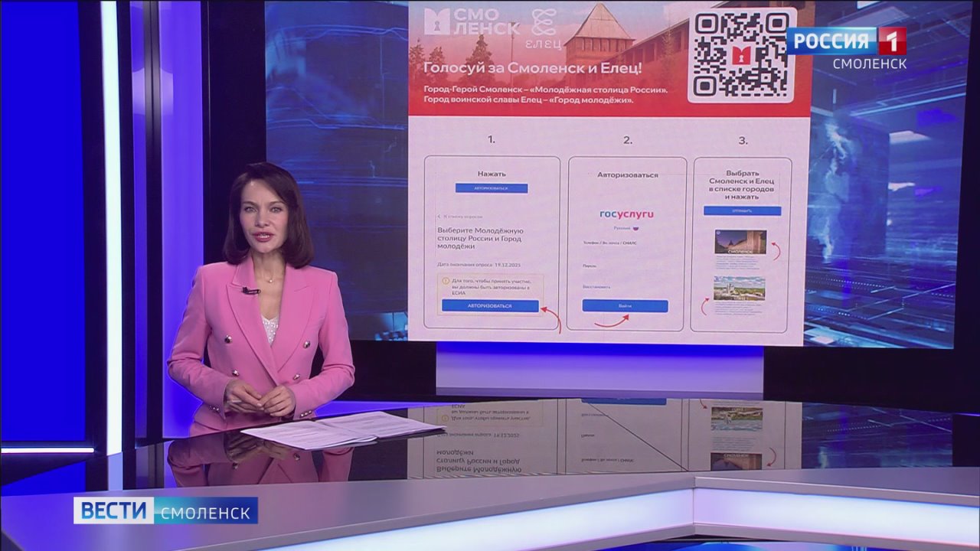Click the red arrow beside the Smolensk thumbnail

pyautogui.click(x=775, y=249)
